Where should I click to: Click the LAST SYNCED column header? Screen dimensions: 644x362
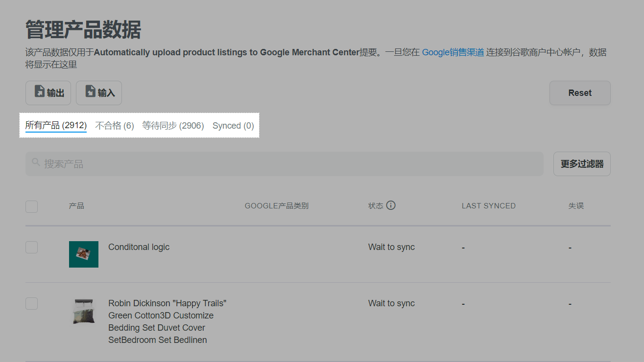488,206
